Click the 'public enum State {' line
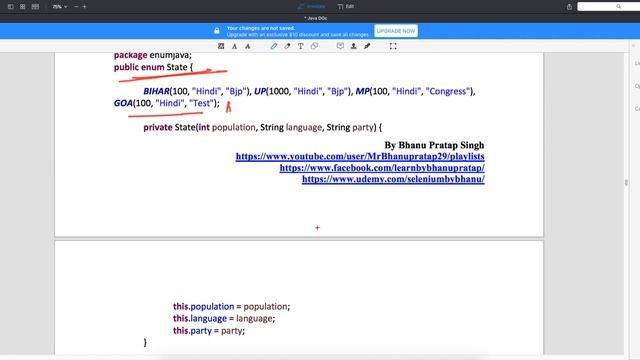The width and height of the screenshot is (640, 360). [153, 67]
